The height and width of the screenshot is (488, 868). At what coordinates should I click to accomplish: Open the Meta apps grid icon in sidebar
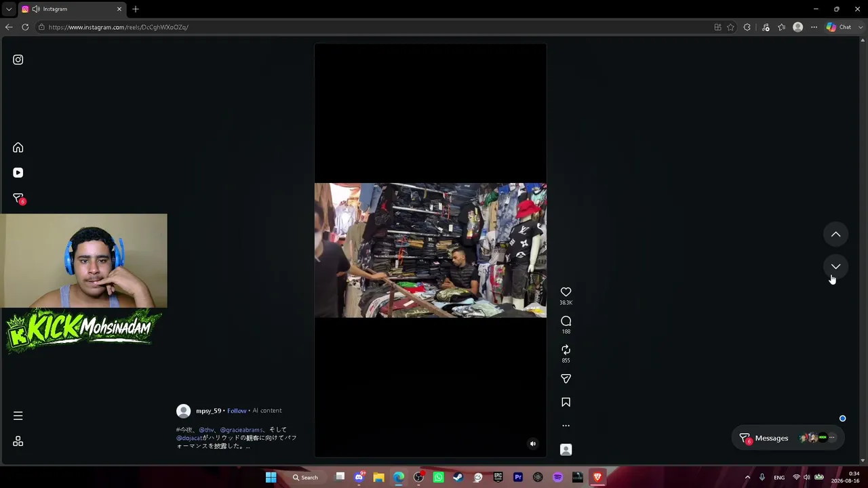click(18, 441)
